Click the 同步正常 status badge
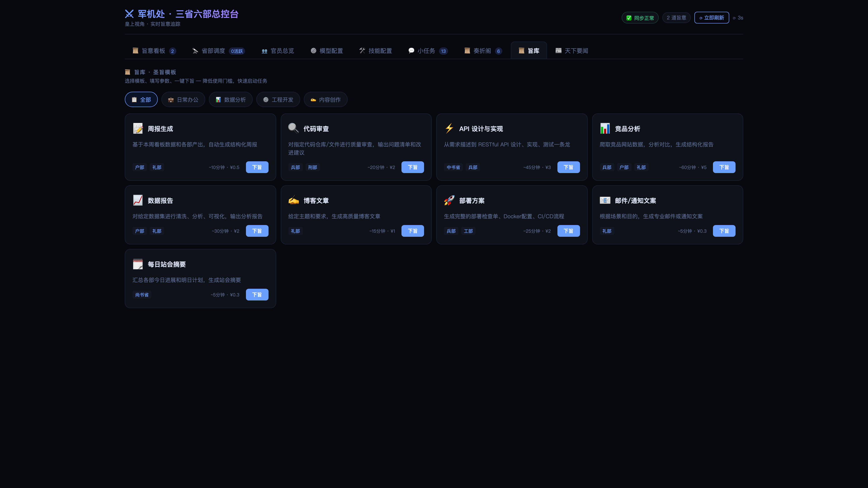868x488 pixels. pyautogui.click(x=640, y=18)
